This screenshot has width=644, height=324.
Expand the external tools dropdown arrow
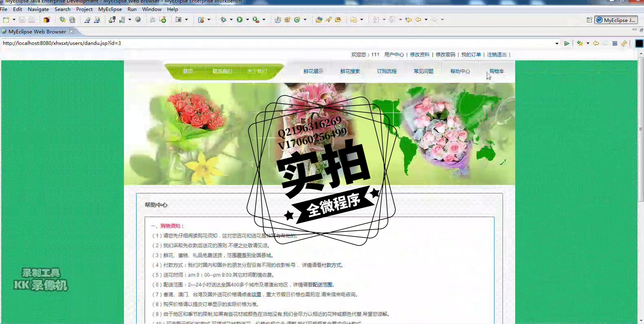tap(264, 20)
